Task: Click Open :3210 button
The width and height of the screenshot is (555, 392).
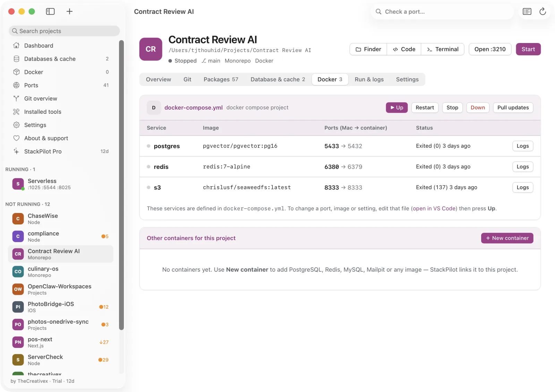Action: [490, 49]
